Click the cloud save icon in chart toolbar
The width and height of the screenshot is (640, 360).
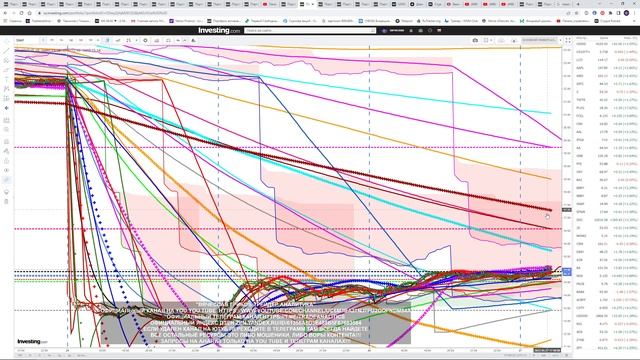501,40
